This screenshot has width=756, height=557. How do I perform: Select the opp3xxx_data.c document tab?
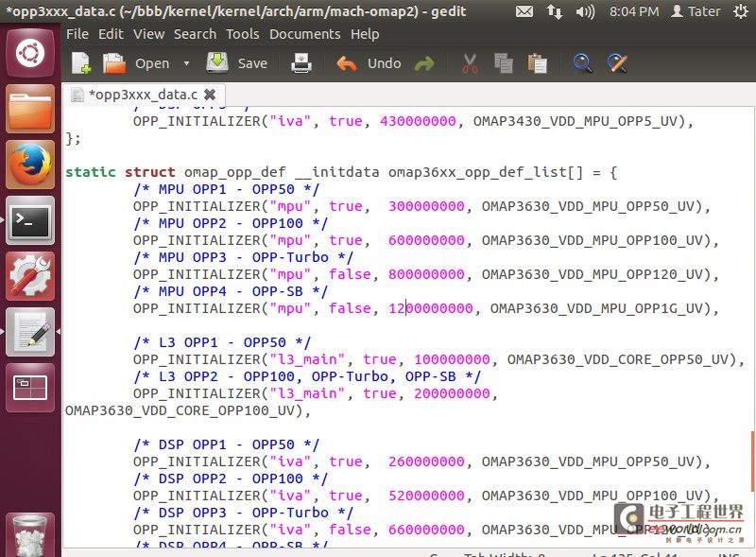point(144,95)
